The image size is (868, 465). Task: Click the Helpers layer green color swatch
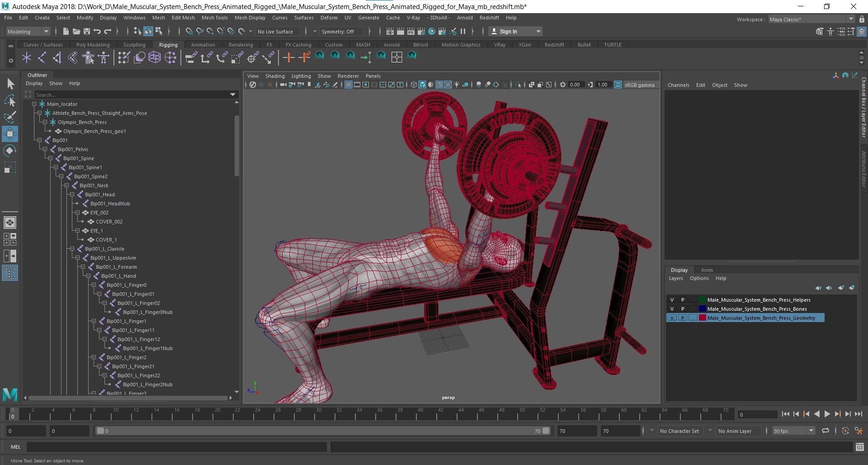click(703, 300)
